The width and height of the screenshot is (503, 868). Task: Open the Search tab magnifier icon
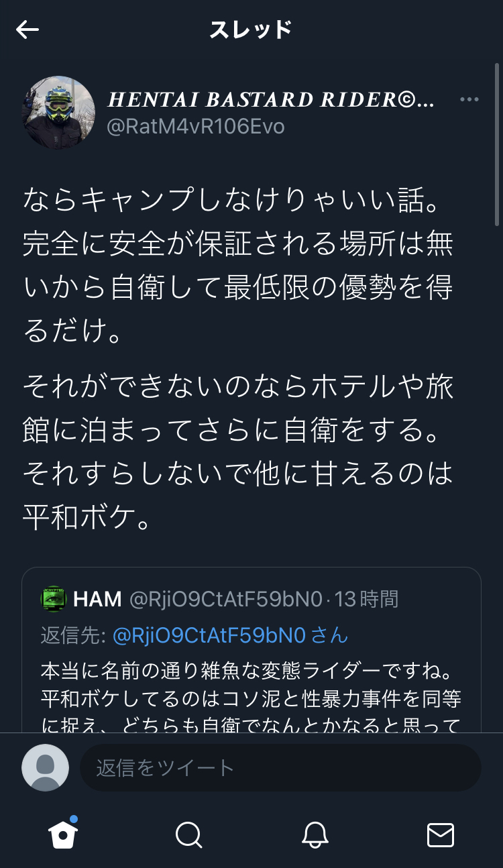(188, 835)
